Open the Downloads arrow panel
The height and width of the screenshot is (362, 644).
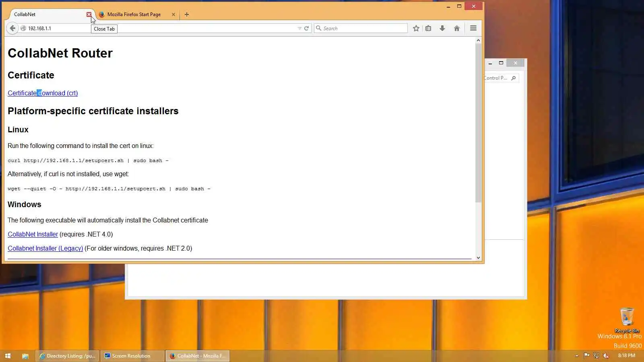click(442, 28)
